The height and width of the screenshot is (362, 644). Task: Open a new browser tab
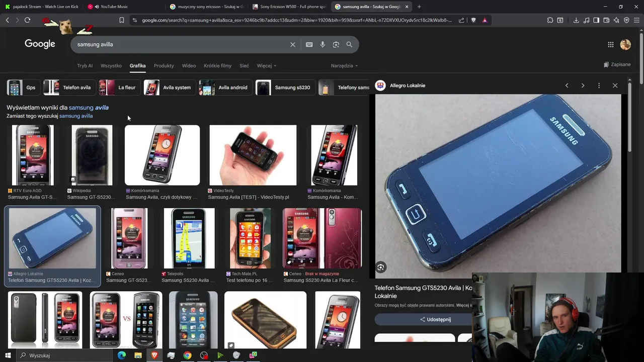419,7
